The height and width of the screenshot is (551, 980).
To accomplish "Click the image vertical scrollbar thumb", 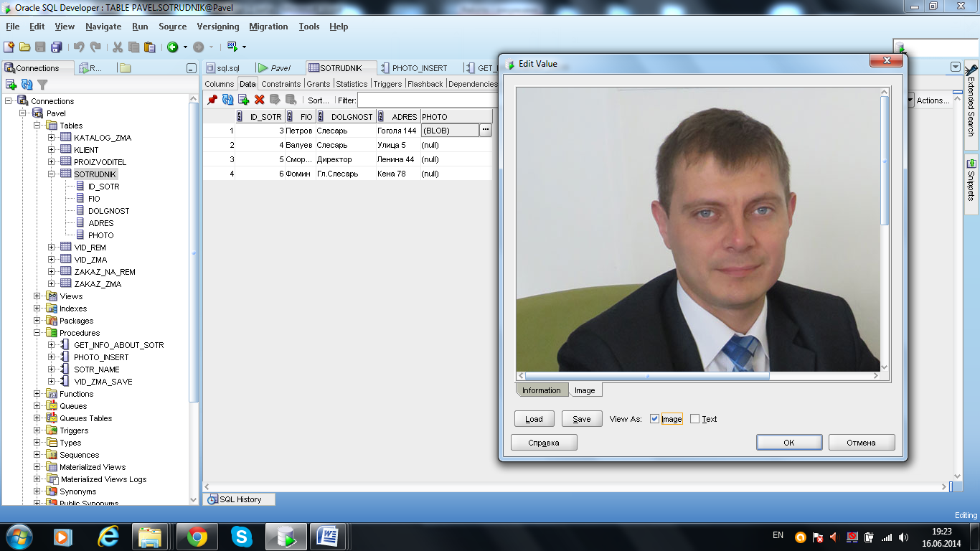I will point(885,160).
